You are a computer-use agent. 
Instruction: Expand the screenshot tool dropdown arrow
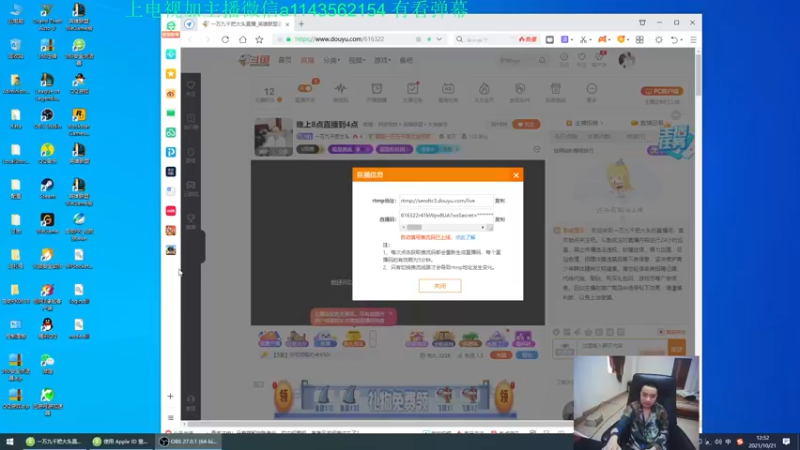[589, 40]
